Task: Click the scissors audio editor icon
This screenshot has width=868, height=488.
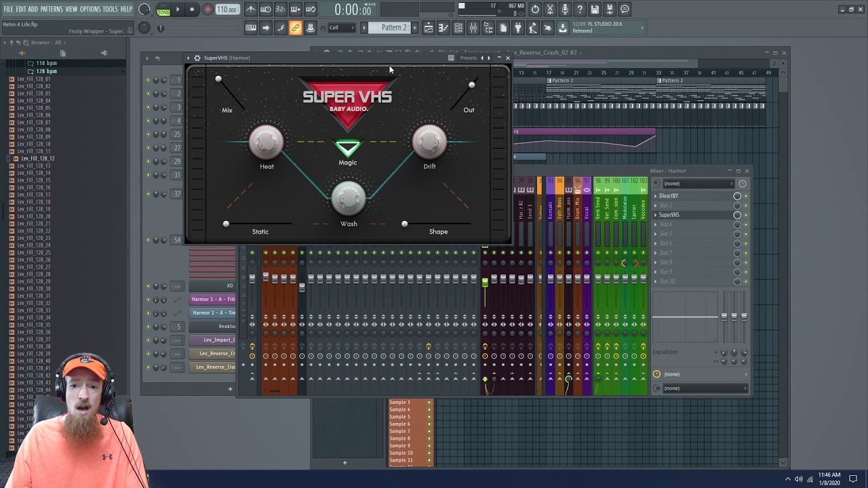Action: pos(550,9)
